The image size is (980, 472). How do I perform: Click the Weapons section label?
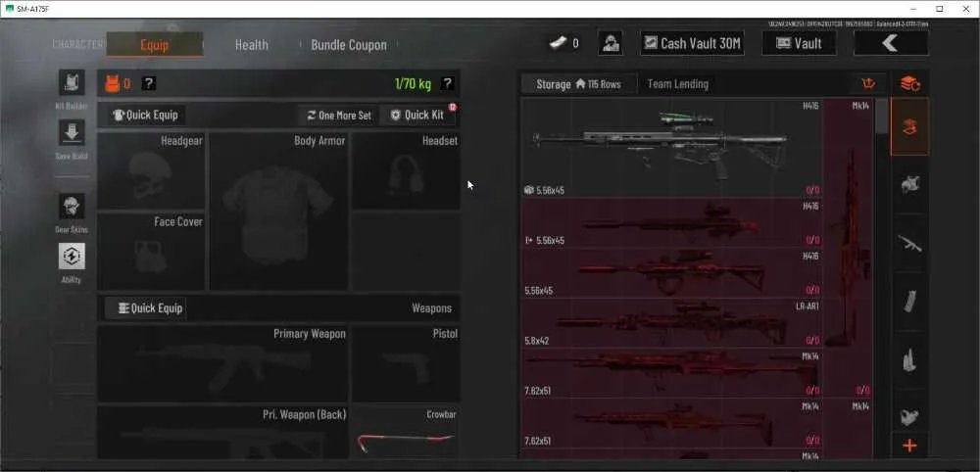pos(431,308)
